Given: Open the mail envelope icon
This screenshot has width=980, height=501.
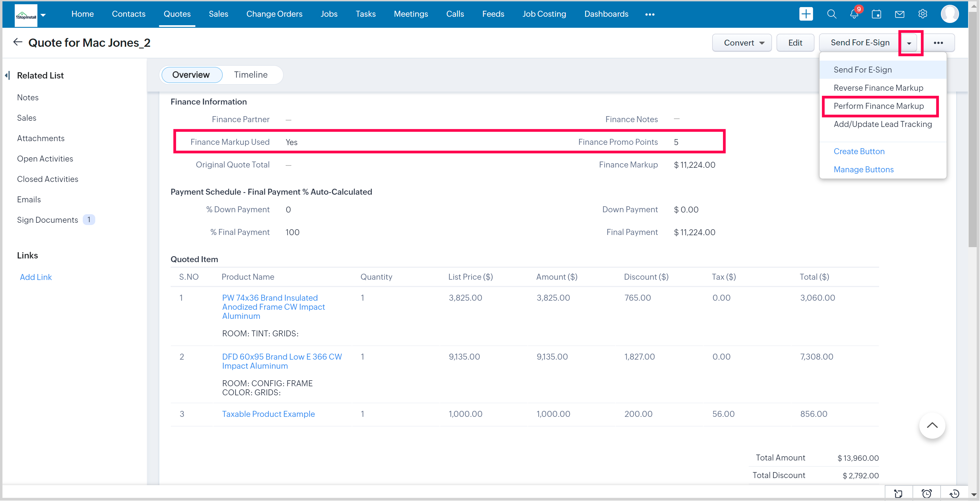Looking at the screenshot, I should point(900,14).
